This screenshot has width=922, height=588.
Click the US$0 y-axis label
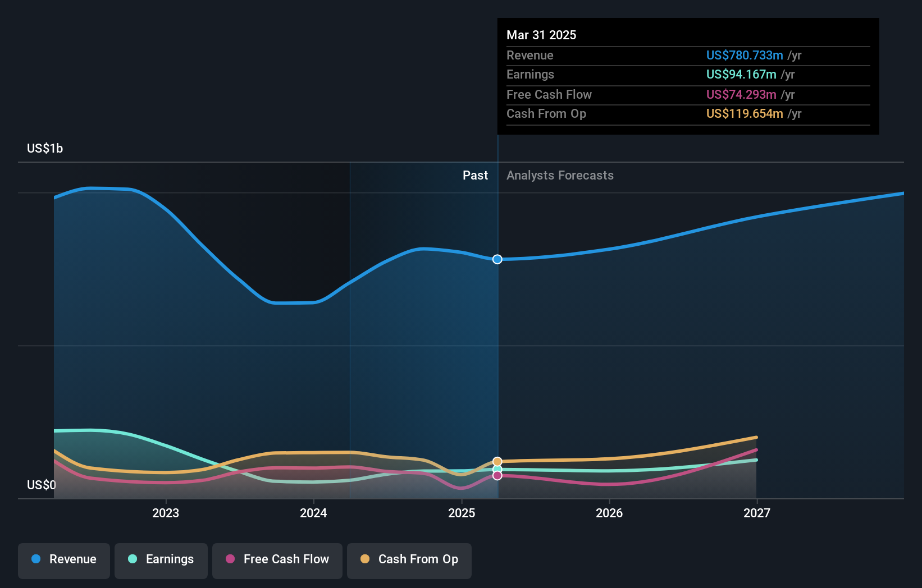click(42, 485)
